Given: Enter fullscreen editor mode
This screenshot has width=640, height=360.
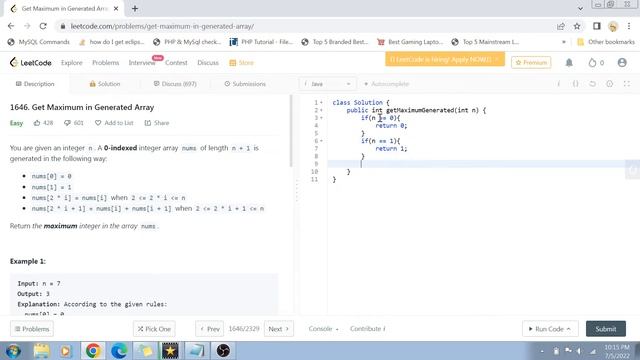Looking at the screenshot, I should [x=627, y=84].
